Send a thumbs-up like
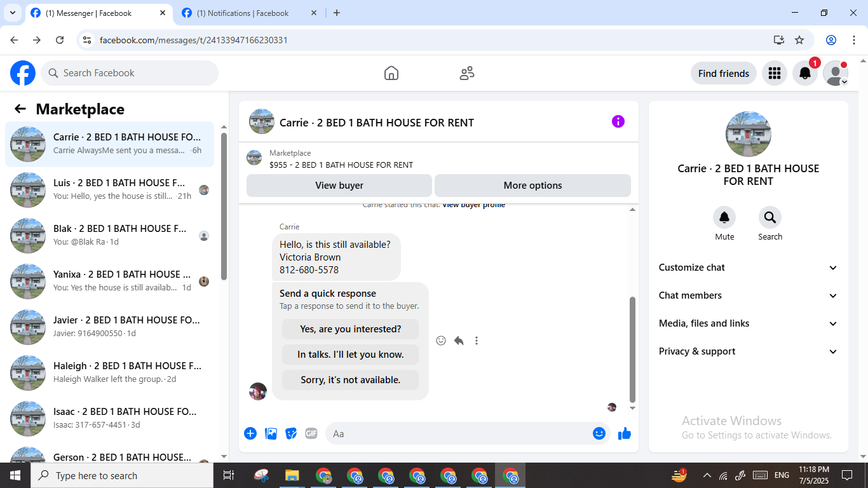Viewport: 868px width, 488px height. pyautogui.click(x=625, y=433)
